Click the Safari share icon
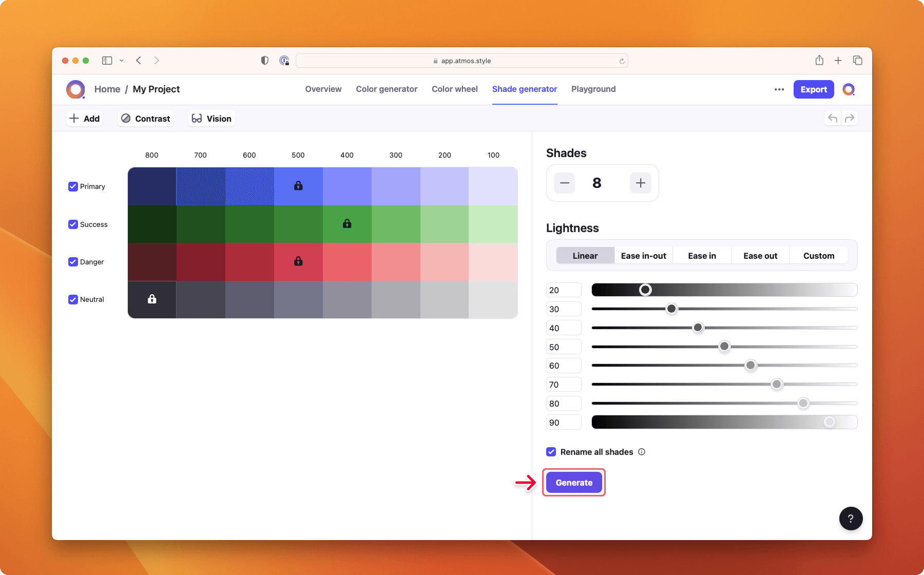924x575 pixels. [819, 61]
